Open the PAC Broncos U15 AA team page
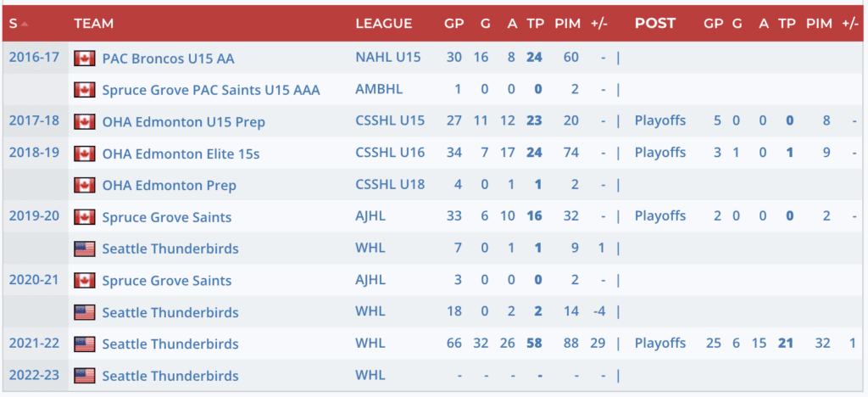The height and width of the screenshot is (397, 868). point(168,59)
